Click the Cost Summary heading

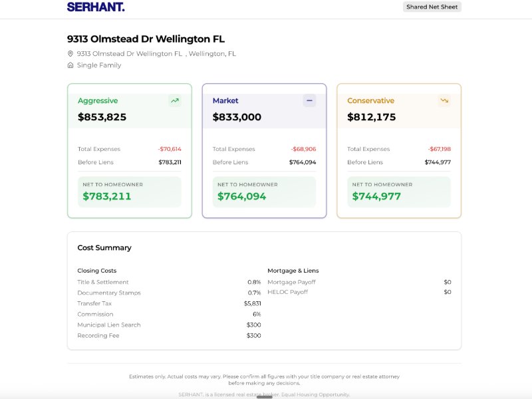[104, 248]
